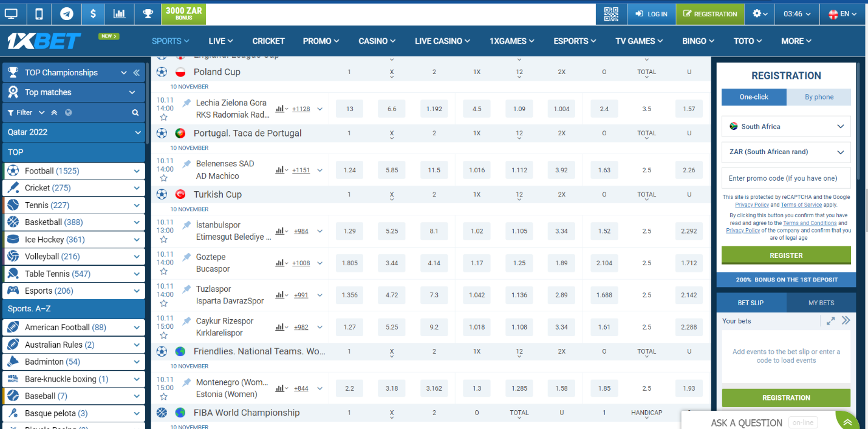The height and width of the screenshot is (429, 868).
Task: Click the search magnifier in Filter bar
Action: click(x=135, y=112)
